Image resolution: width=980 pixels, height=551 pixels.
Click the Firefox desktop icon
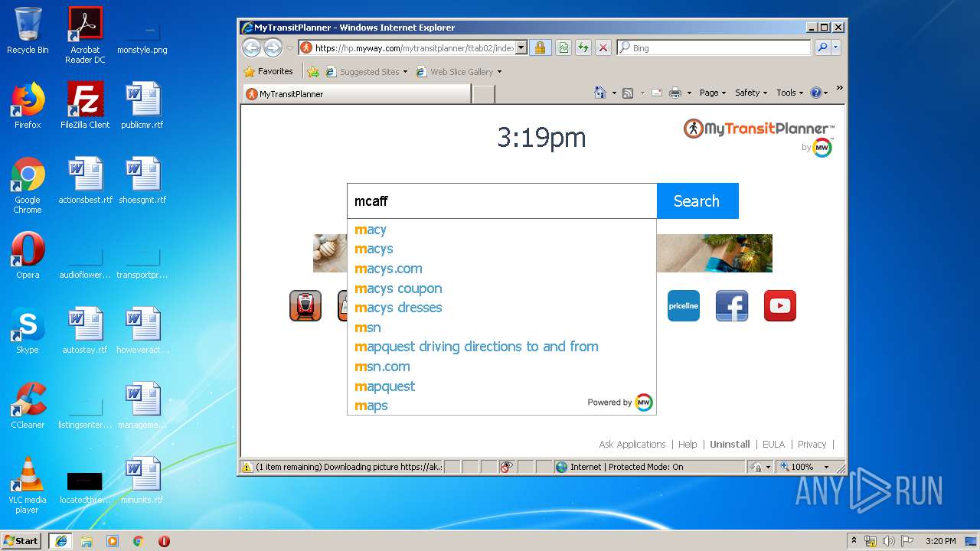pos(28,106)
